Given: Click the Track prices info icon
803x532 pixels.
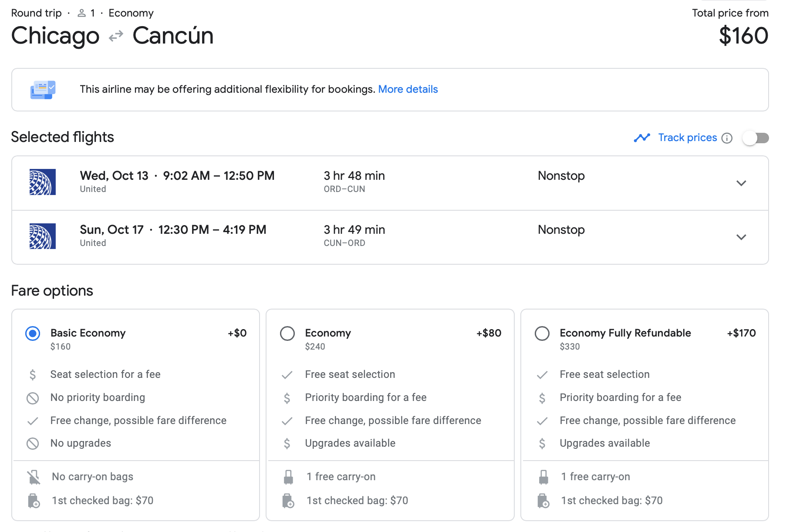Looking at the screenshot, I should tap(727, 138).
